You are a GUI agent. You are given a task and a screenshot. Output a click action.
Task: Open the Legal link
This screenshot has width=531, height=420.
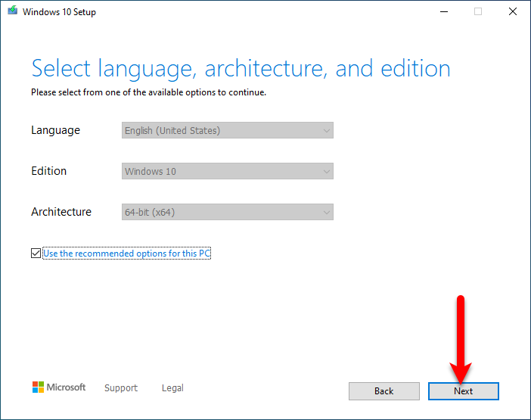coord(172,387)
